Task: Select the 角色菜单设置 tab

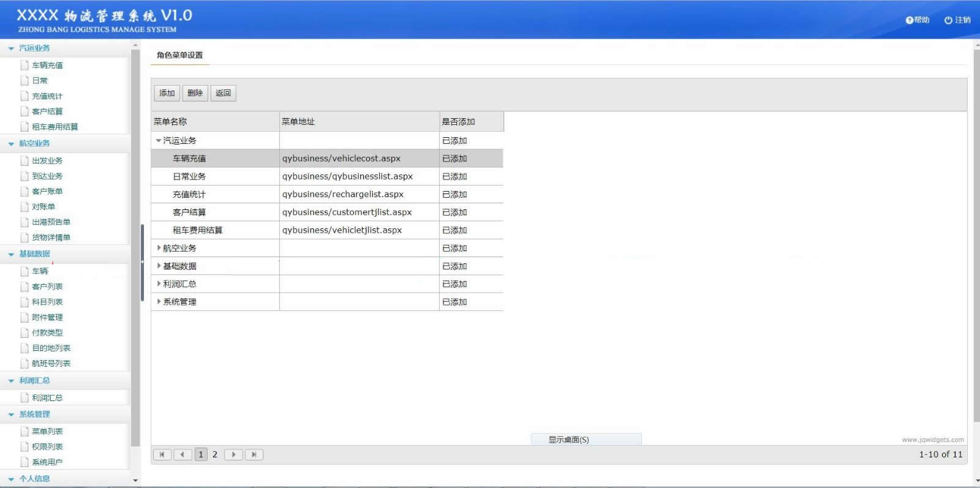Action: click(179, 55)
